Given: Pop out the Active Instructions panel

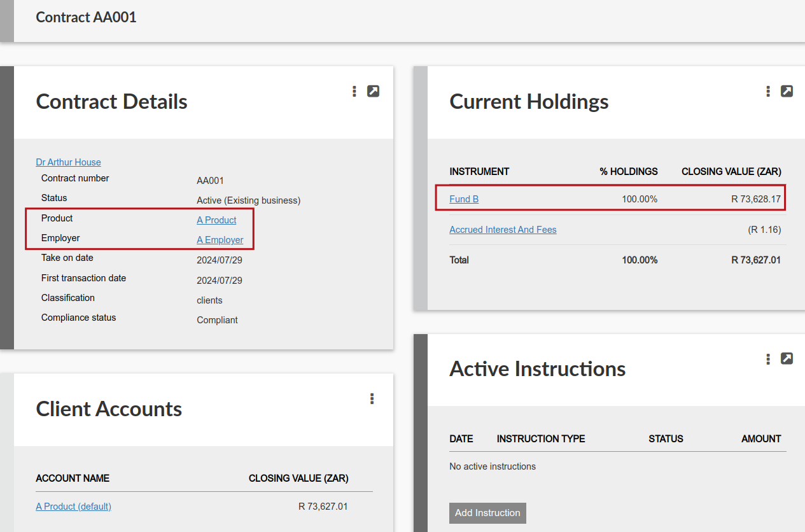Looking at the screenshot, I should [x=787, y=359].
